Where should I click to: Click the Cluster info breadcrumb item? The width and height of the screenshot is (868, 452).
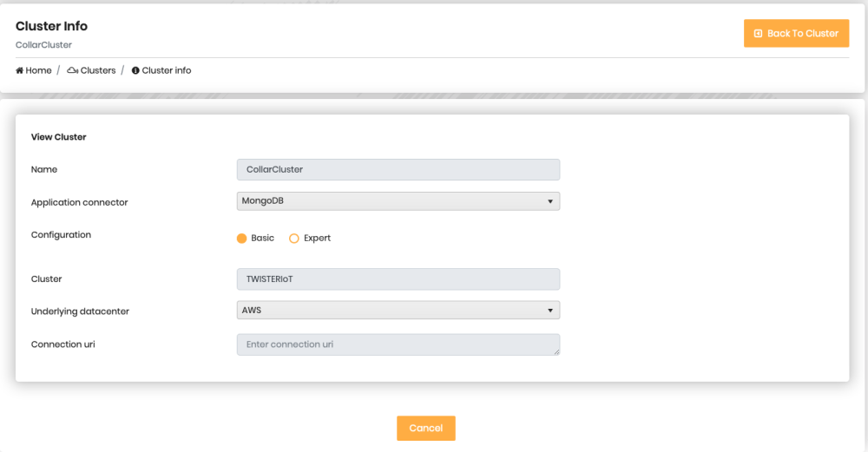tap(166, 70)
